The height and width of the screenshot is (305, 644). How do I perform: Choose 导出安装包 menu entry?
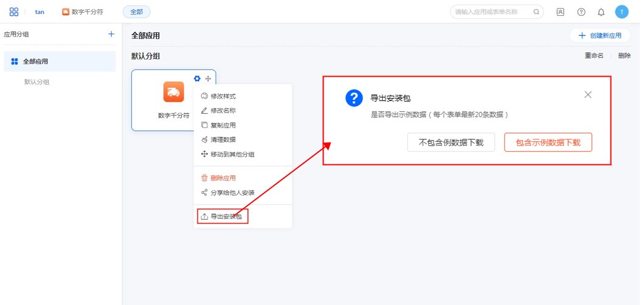pos(225,217)
